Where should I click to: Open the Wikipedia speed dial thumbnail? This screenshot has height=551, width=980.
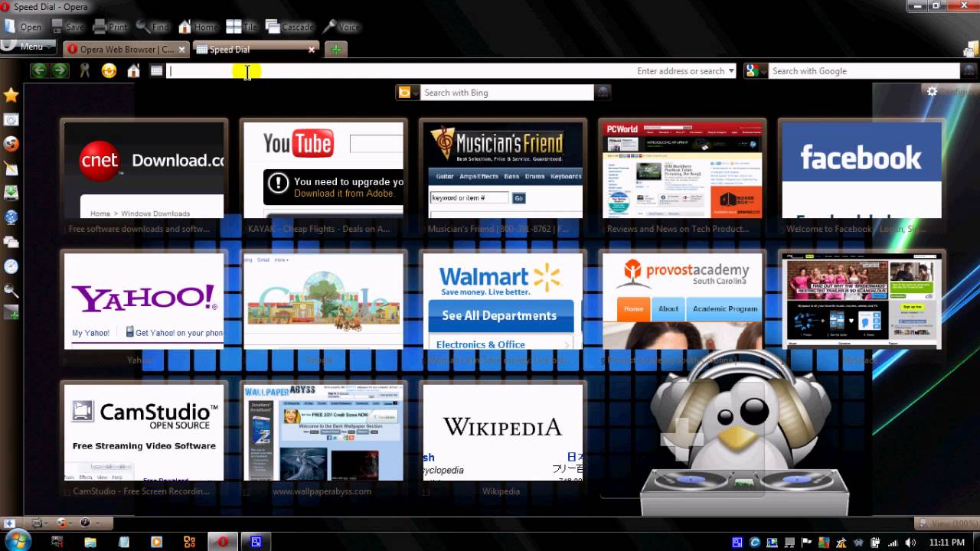tap(502, 432)
